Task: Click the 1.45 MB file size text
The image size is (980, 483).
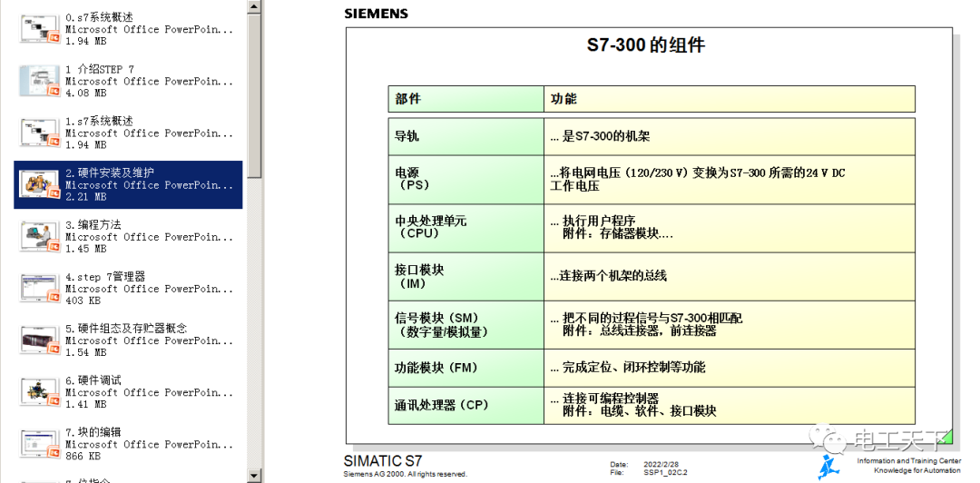Action: [x=85, y=249]
